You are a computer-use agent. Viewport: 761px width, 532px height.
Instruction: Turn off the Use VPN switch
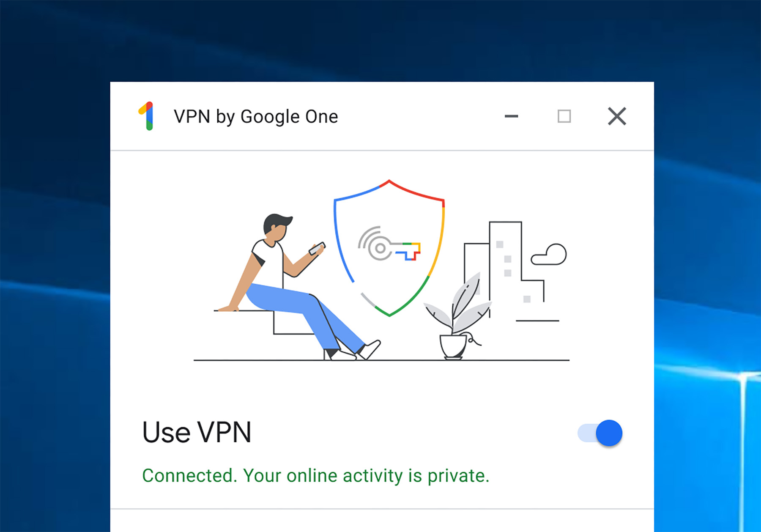(x=600, y=433)
